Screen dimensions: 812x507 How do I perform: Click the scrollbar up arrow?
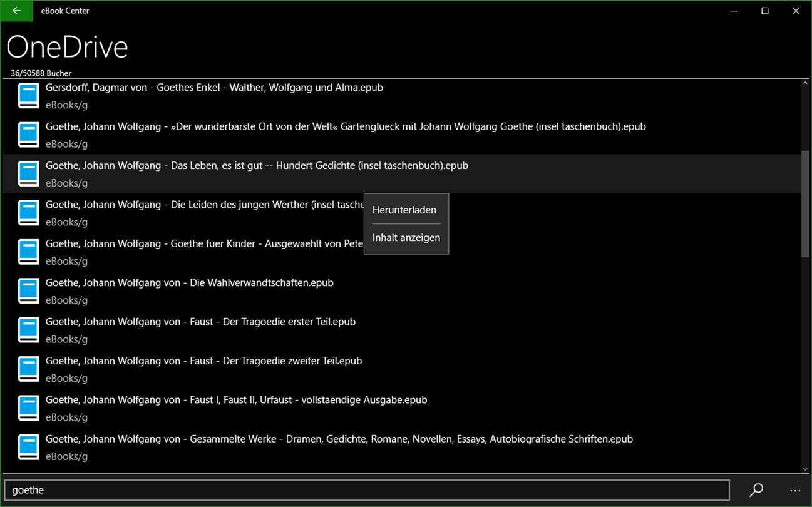(805, 84)
